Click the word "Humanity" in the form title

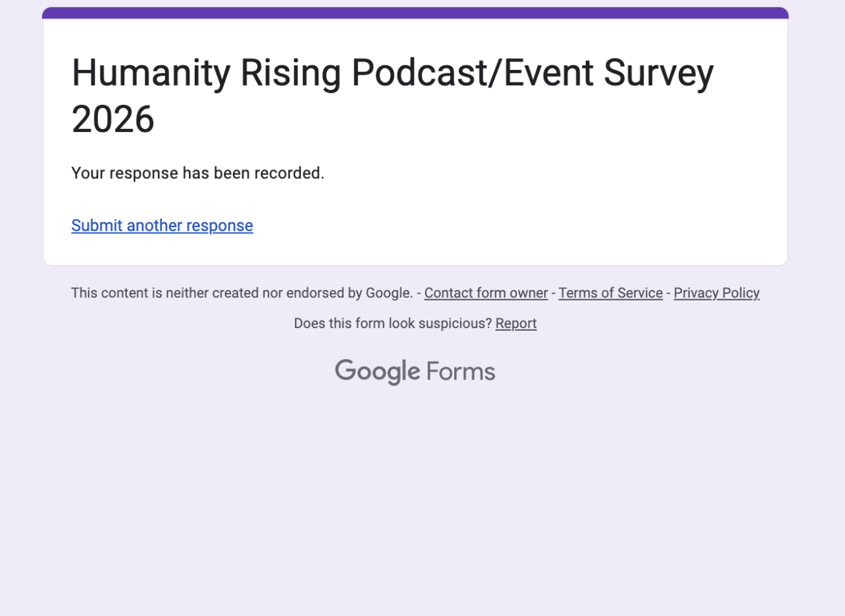coord(151,73)
